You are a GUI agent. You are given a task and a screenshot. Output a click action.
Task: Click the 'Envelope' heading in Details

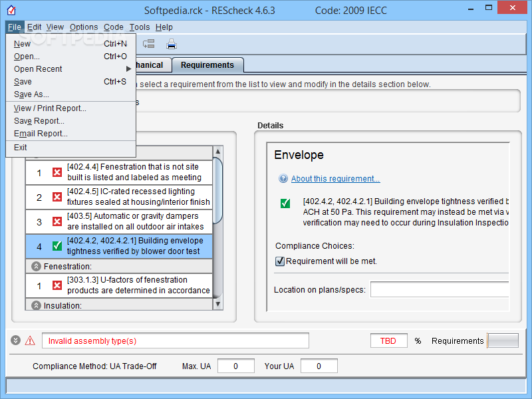point(299,155)
